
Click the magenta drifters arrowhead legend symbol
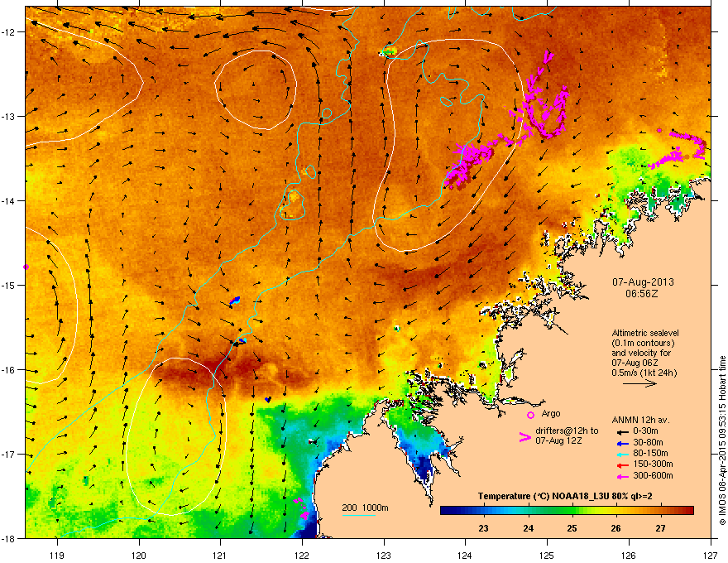pos(524,437)
